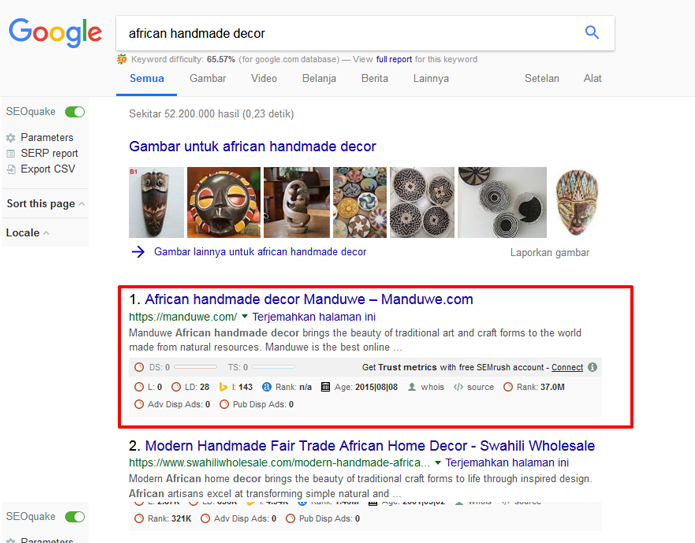Click the search box with african handmade decor
This screenshot has width=695, height=543.
coord(350,33)
